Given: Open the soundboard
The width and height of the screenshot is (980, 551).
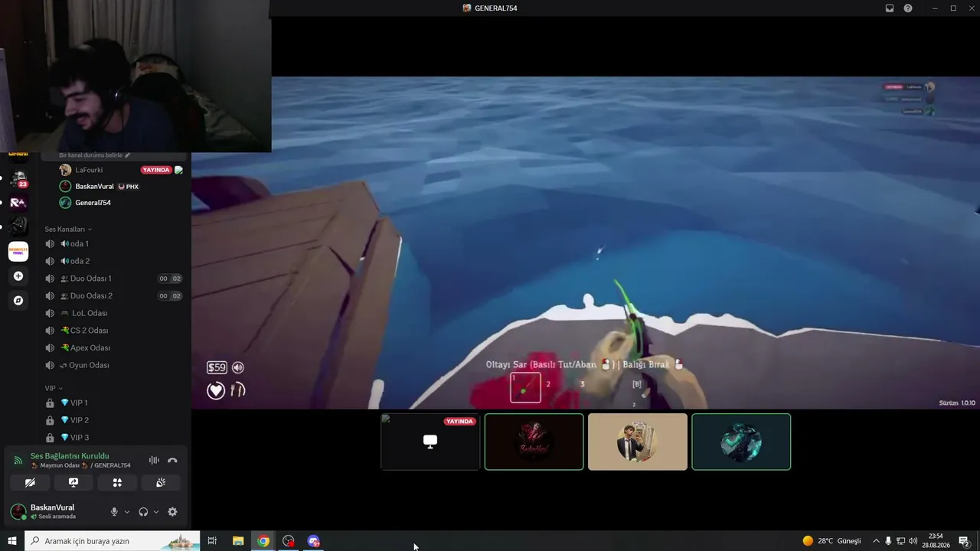Looking at the screenshot, I should coord(161,483).
